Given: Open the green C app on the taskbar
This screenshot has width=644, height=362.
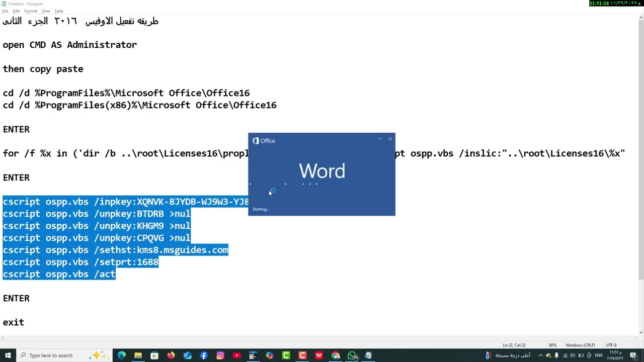Looking at the screenshot, I should (x=286, y=355).
